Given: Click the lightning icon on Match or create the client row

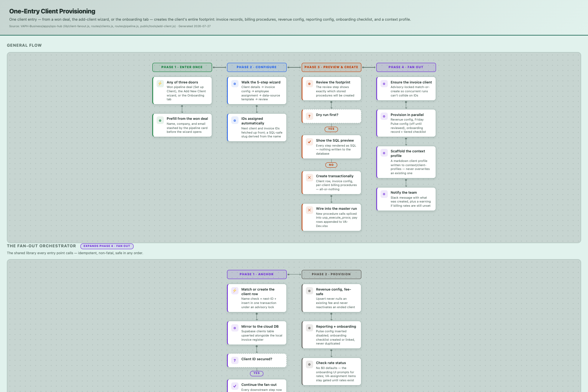Looking at the screenshot, I should coord(235,291).
